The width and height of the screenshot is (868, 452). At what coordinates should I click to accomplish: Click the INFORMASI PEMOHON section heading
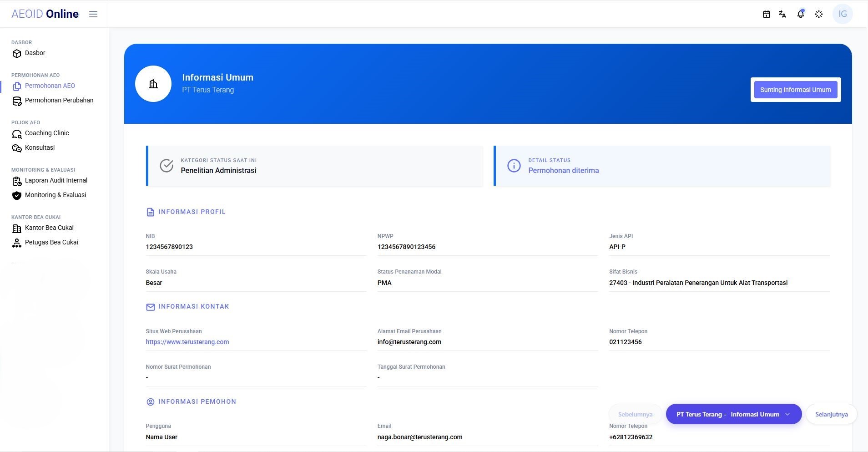(x=197, y=401)
